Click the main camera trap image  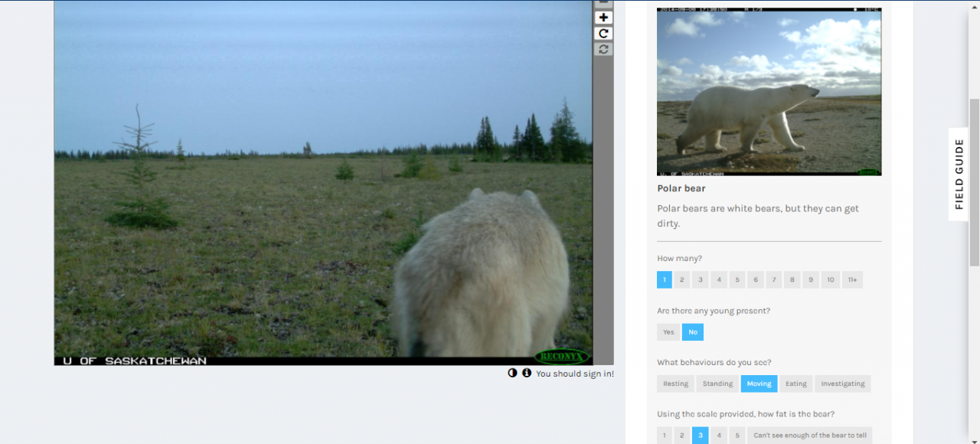point(323,183)
